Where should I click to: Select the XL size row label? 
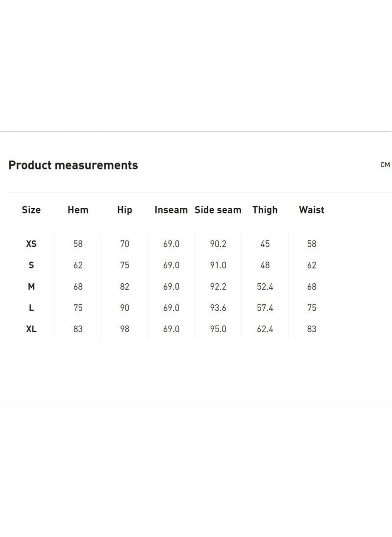pos(31,329)
